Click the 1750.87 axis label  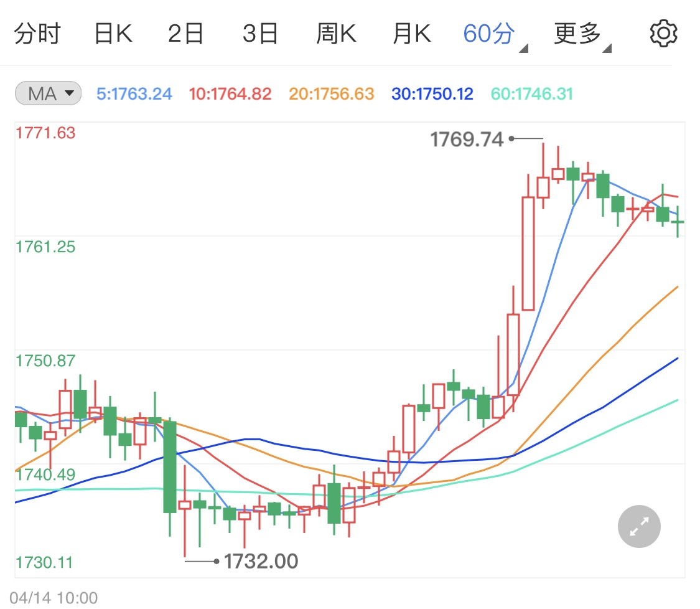click(x=45, y=361)
